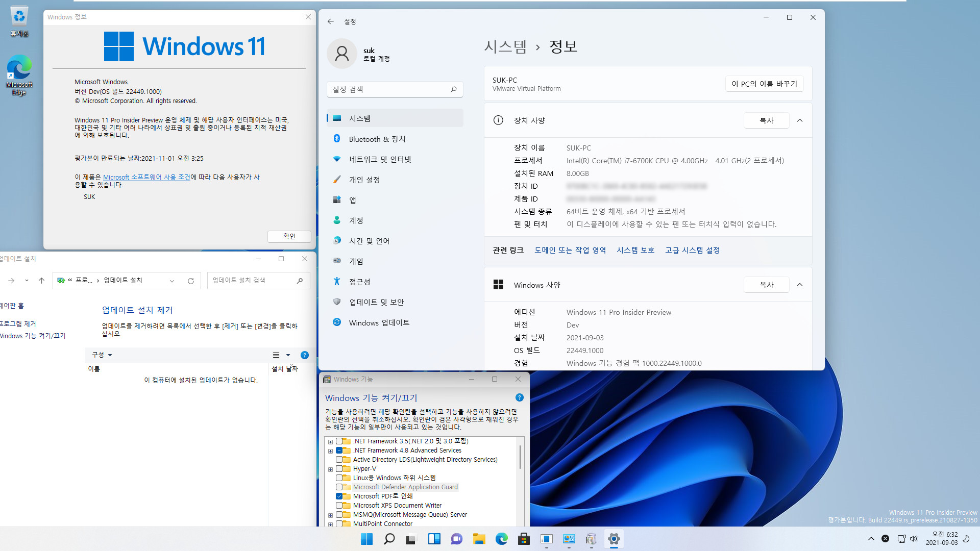Screen dimensions: 980x551
Task: Refresh the Installed Updates address bar
Action: [x=191, y=281]
